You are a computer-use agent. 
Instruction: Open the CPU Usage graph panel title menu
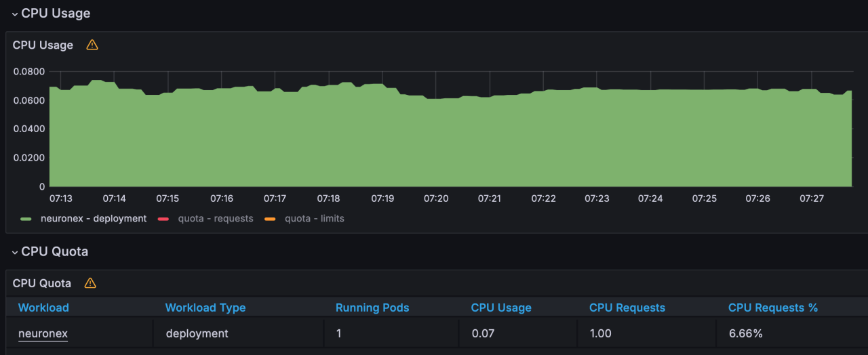[x=43, y=45]
